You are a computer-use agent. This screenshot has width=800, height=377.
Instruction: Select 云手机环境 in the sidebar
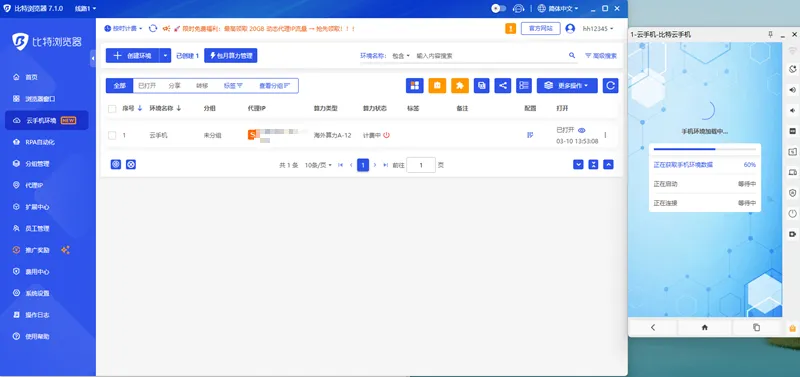46,120
